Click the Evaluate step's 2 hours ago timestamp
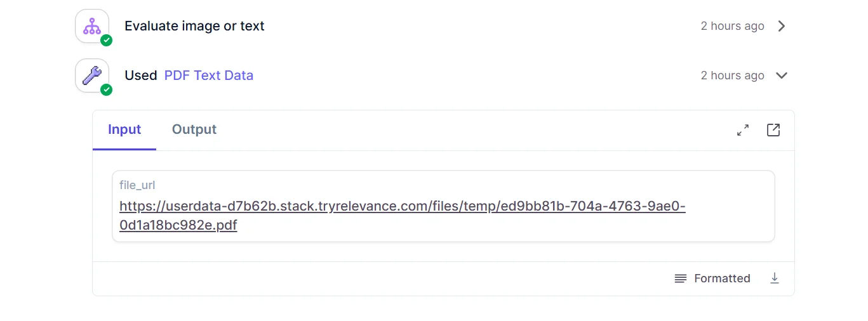Image resolution: width=868 pixels, height=321 pixels. [x=732, y=26]
